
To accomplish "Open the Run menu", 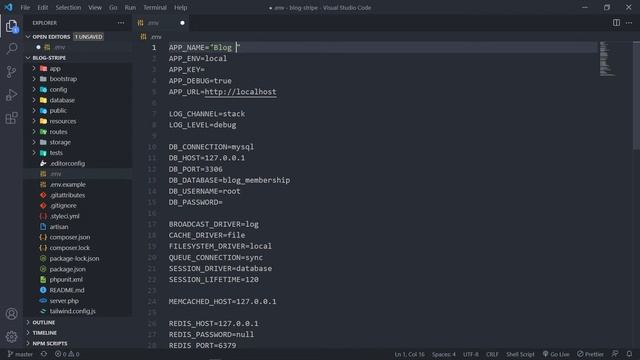I will 130,7.
